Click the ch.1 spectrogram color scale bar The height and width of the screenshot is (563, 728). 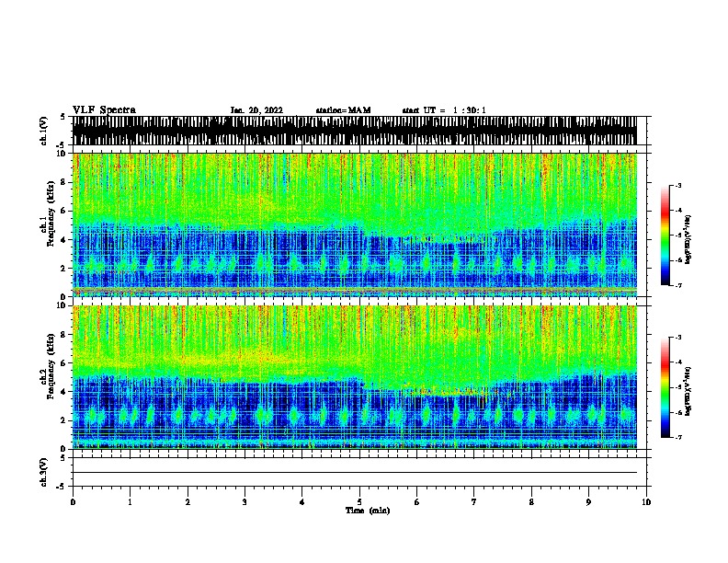coord(665,236)
